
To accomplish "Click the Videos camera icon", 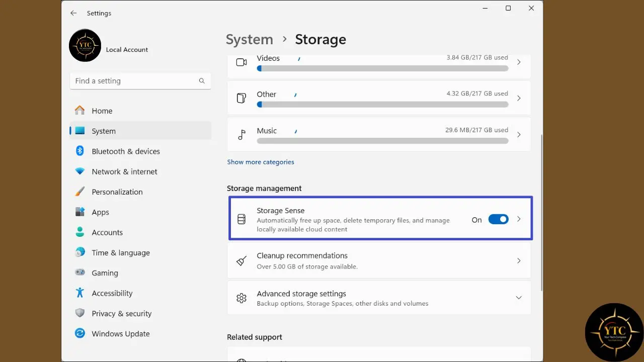I will point(242,62).
